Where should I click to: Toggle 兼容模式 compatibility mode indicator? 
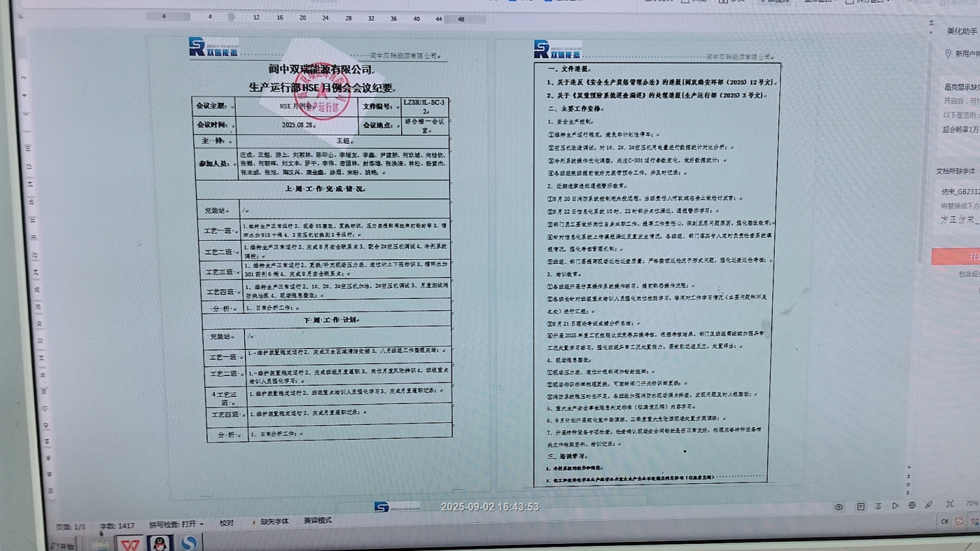(318, 520)
